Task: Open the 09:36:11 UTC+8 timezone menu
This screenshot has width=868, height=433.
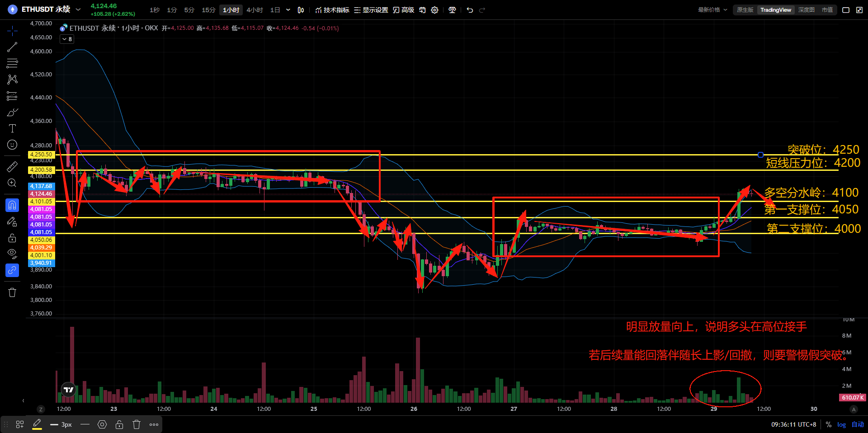Action: [793, 424]
